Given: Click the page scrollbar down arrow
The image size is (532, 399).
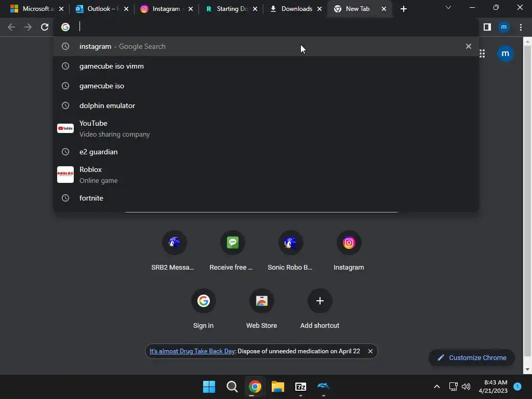Looking at the screenshot, I should (528, 369).
